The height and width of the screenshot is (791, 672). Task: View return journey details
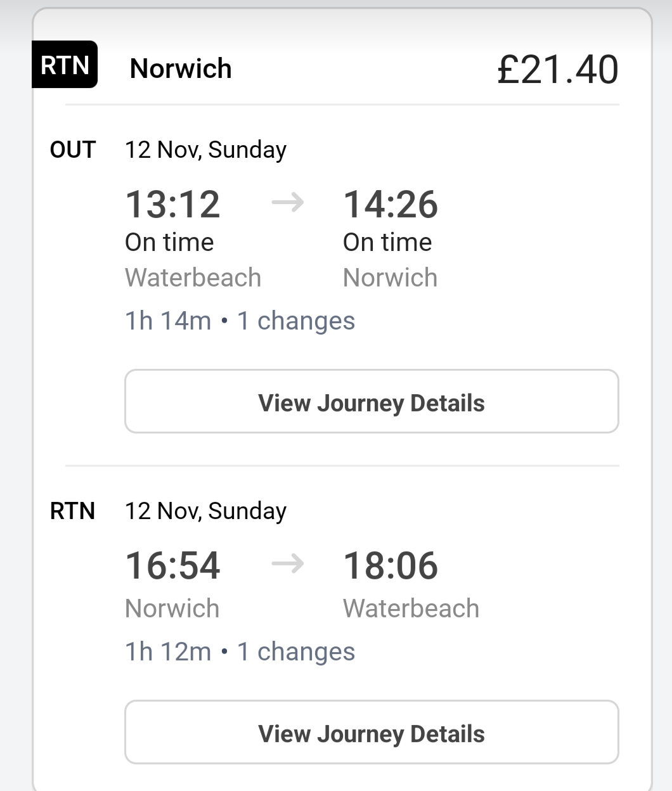[372, 733]
